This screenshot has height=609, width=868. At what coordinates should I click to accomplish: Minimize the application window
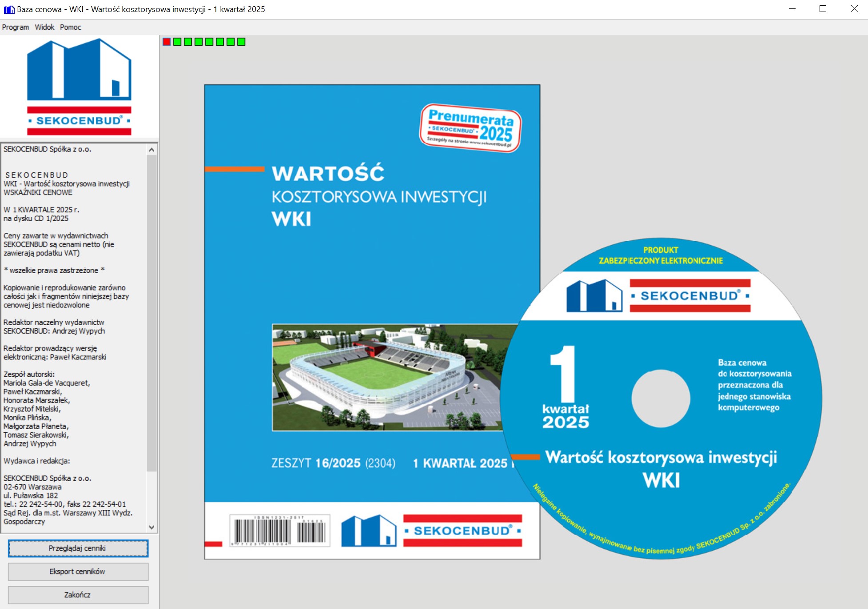tap(792, 9)
